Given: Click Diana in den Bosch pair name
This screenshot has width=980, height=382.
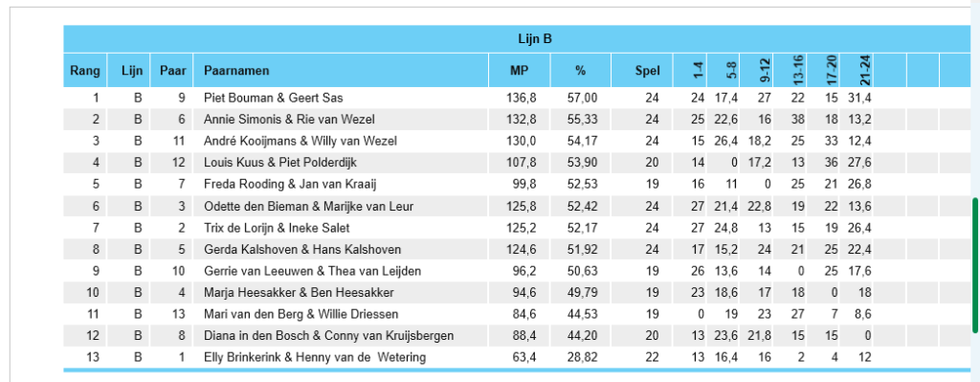Looking at the screenshot, I should 329,336.
